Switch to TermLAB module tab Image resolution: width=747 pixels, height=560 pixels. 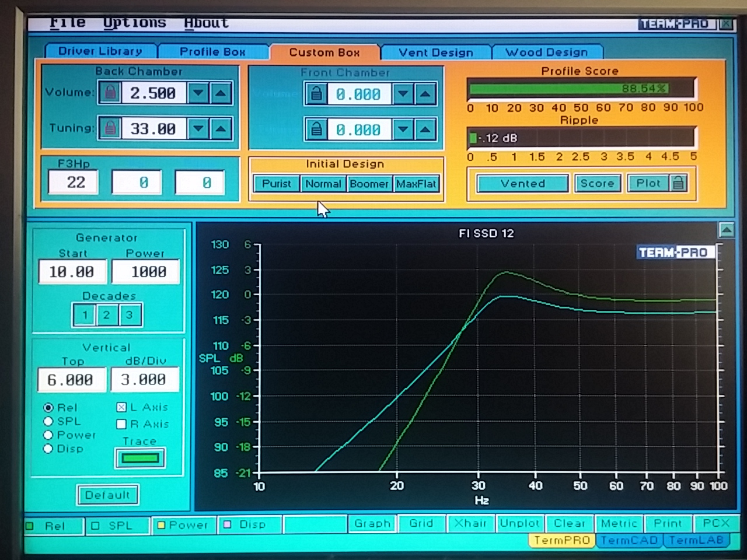[x=696, y=540]
